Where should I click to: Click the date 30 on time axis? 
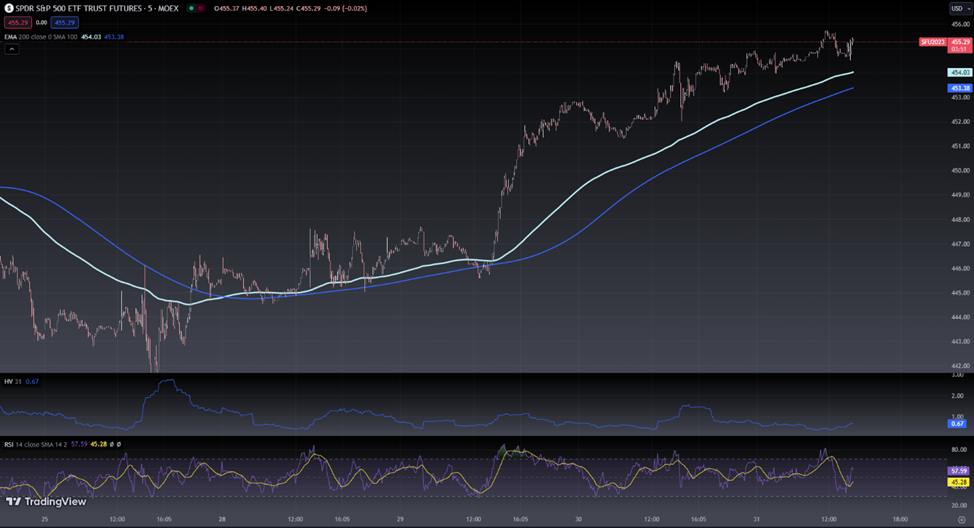pyautogui.click(x=578, y=519)
